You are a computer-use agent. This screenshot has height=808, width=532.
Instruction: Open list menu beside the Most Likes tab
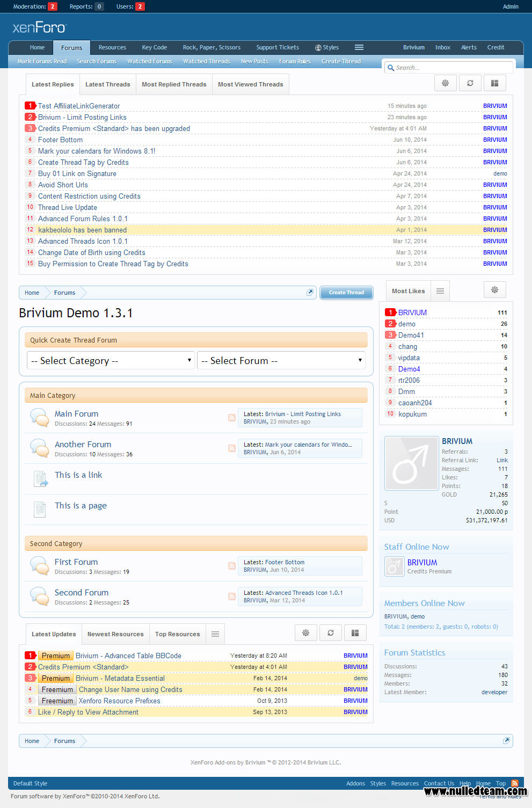click(440, 291)
